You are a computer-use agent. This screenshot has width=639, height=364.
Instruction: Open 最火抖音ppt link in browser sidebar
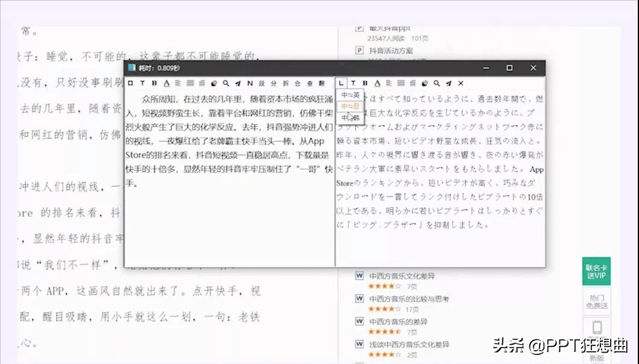click(389, 28)
